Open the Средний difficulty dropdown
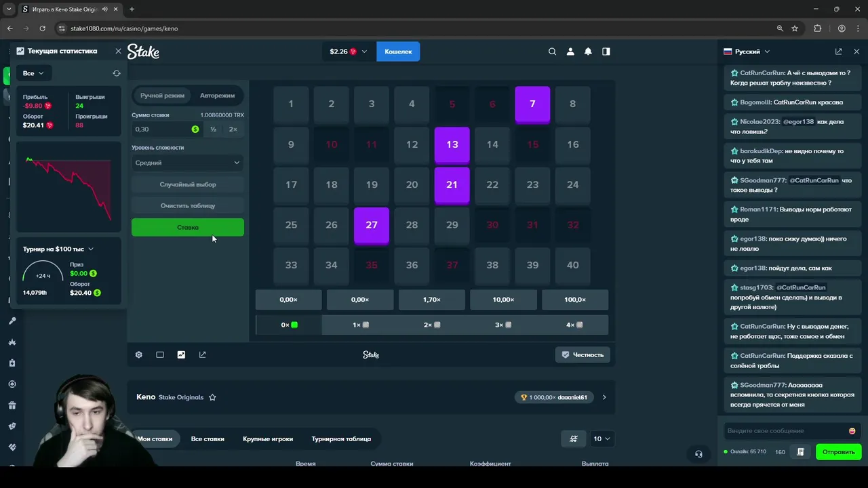This screenshot has height=488, width=868. (x=188, y=163)
